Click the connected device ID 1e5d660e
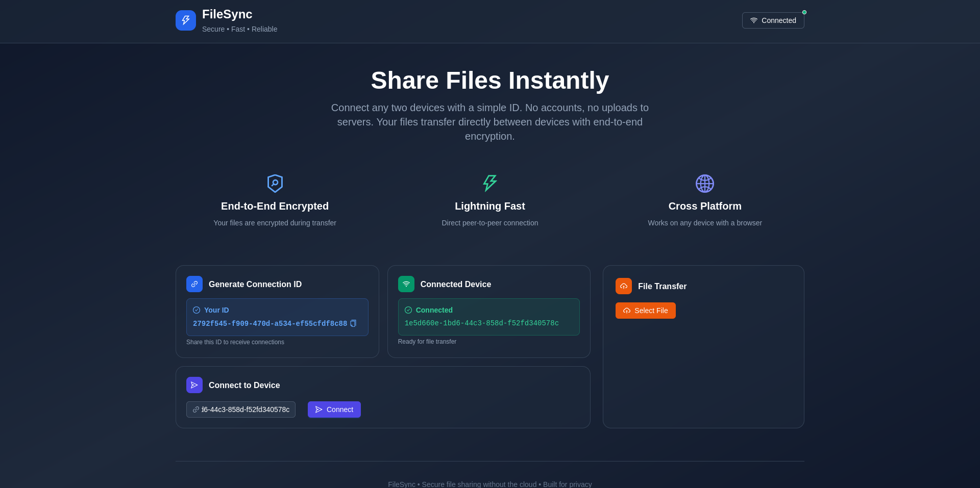Viewport: 980px width, 488px height. [x=481, y=323]
